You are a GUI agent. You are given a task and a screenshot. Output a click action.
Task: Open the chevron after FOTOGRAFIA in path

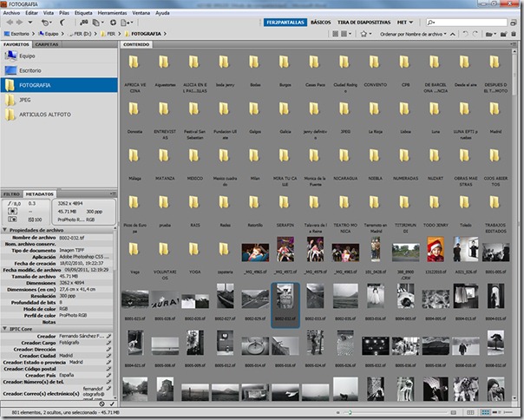(165, 34)
